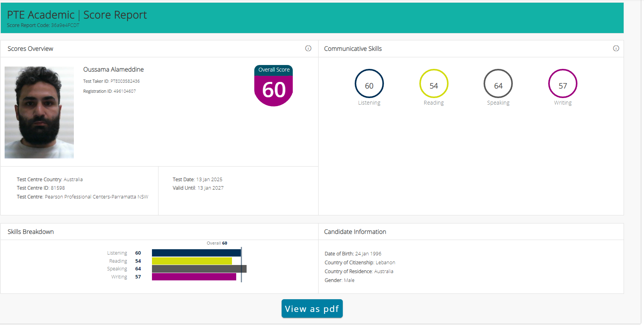Click Pearson Professional Centers-Parramatta NSW text

point(97,197)
